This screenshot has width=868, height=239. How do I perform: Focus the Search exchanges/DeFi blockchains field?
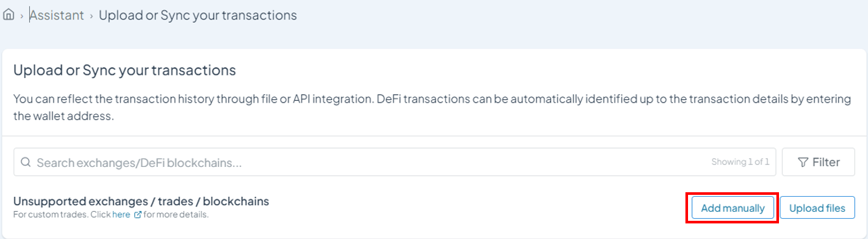(395, 162)
